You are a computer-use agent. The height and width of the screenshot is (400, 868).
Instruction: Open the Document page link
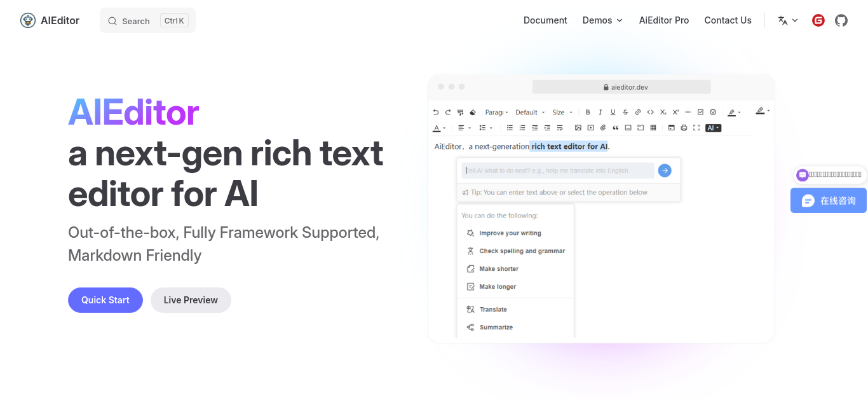point(545,20)
